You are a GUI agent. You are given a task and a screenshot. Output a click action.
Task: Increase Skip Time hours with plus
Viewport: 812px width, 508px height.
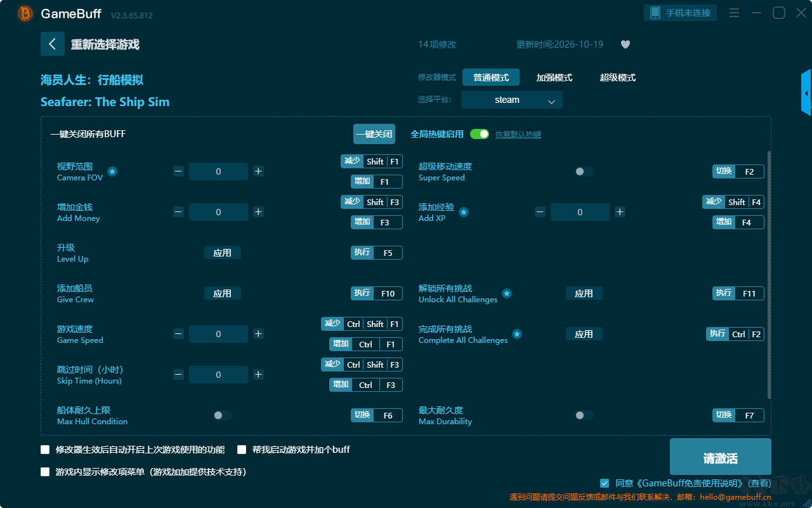click(x=258, y=375)
